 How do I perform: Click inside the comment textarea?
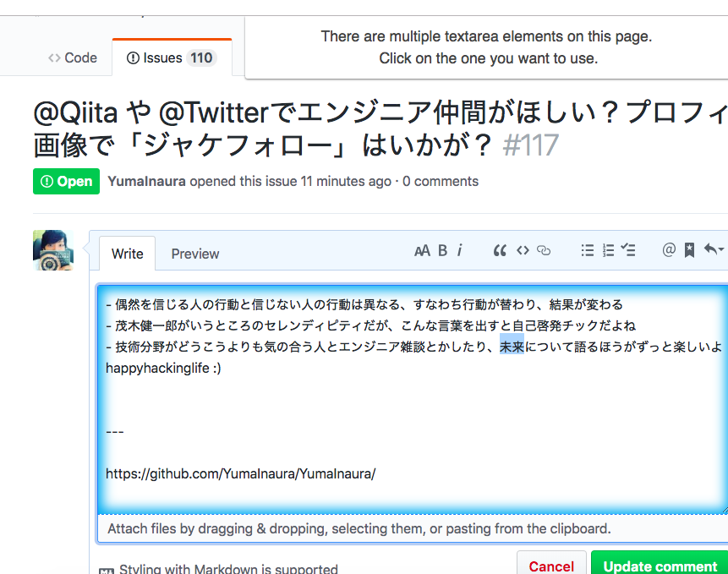click(413, 399)
